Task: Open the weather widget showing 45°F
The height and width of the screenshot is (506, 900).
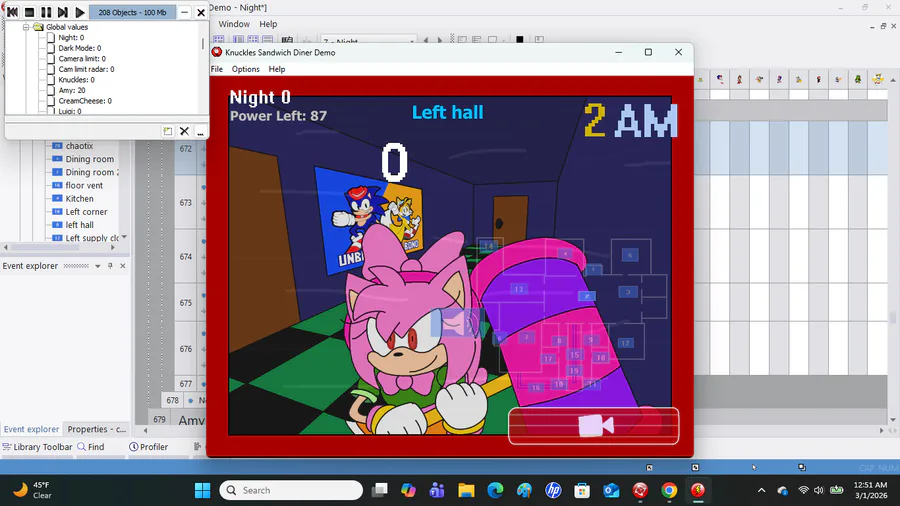Action: [33, 491]
